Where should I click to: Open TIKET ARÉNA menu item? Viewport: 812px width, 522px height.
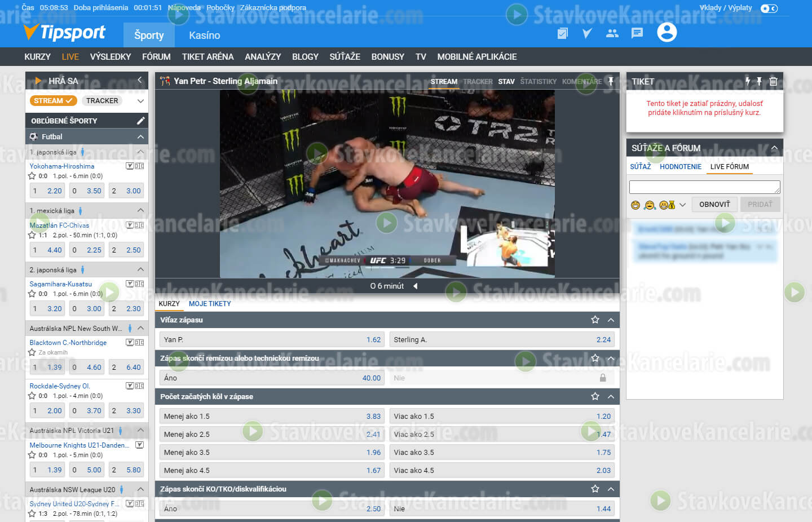coord(208,57)
